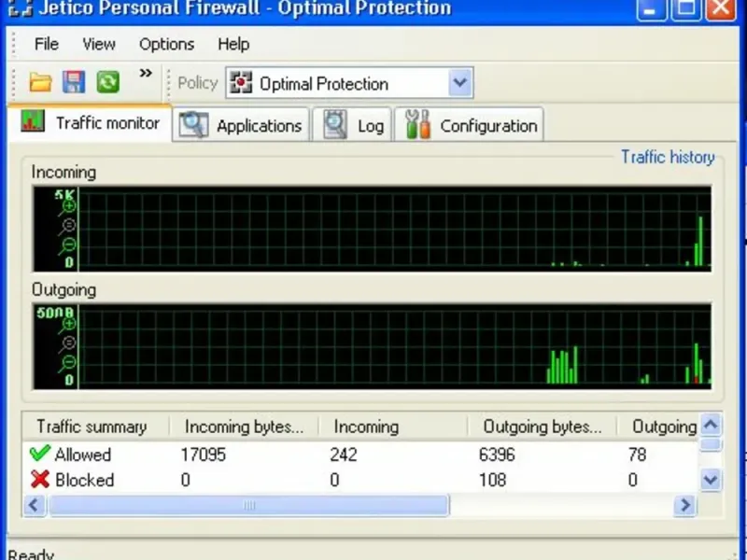
Task: Click the Outgoing column header
Action: (x=658, y=427)
